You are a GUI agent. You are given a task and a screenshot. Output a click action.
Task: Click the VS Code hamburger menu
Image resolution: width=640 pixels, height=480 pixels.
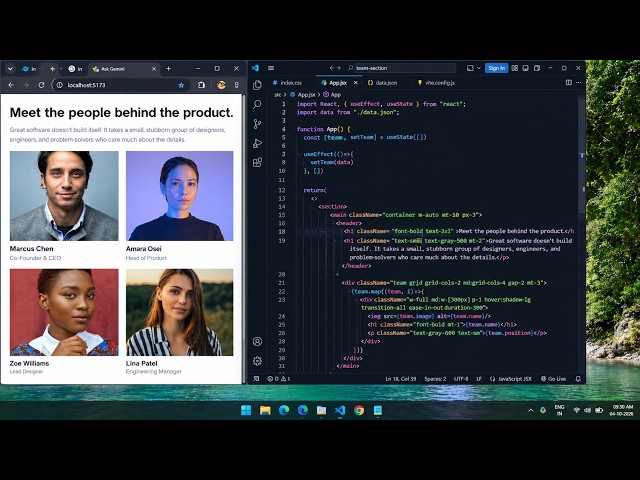click(271, 68)
